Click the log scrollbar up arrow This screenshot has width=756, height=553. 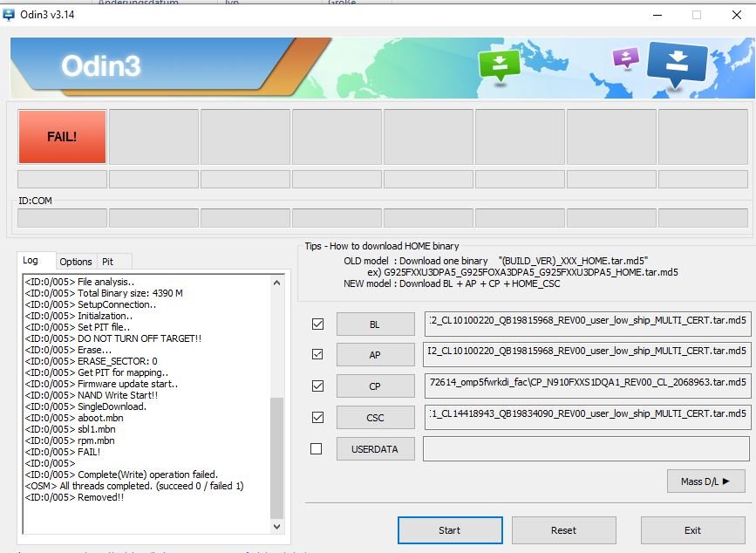pyautogui.click(x=276, y=283)
